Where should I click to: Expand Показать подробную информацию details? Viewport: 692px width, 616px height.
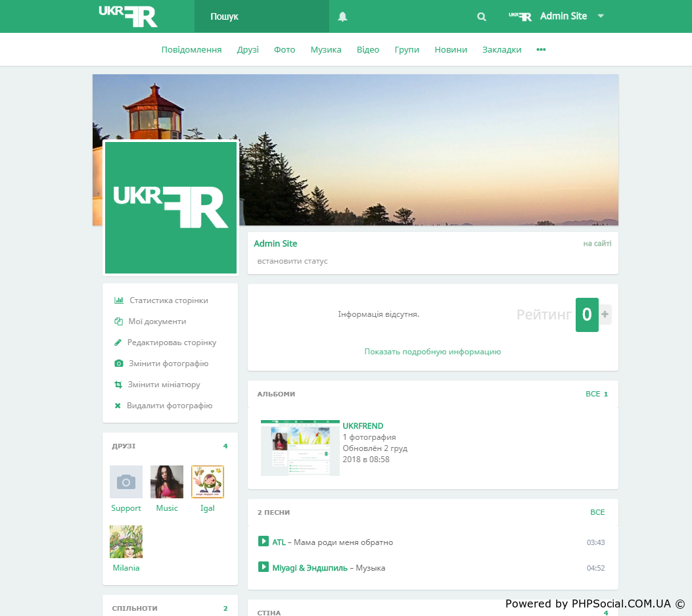(432, 352)
